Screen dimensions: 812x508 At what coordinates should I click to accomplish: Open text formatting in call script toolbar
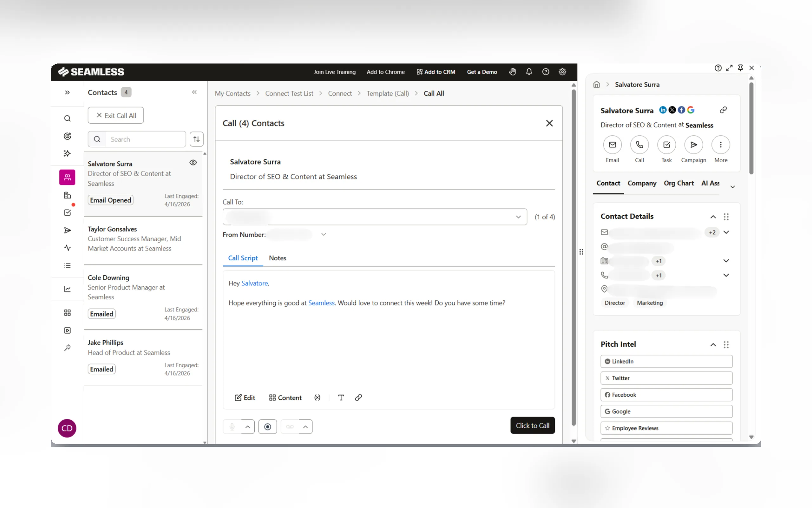pos(341,398)
